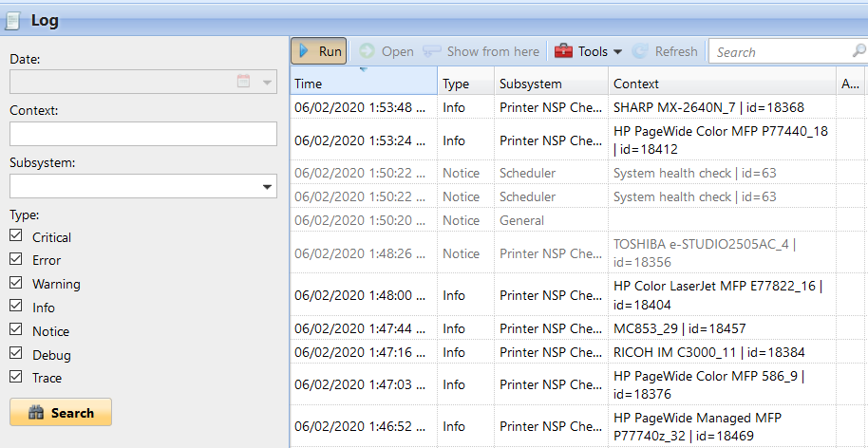Click the Tools toolbox icon

pyautogui.click(x=564, y=51)
